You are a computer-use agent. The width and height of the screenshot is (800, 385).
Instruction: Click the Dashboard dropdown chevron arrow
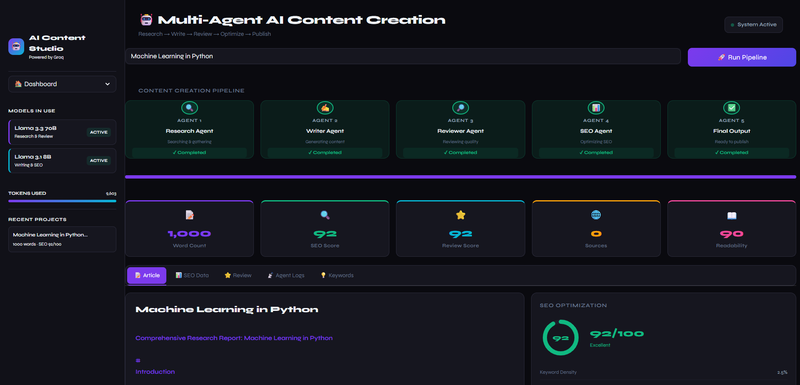click(107, 84)
